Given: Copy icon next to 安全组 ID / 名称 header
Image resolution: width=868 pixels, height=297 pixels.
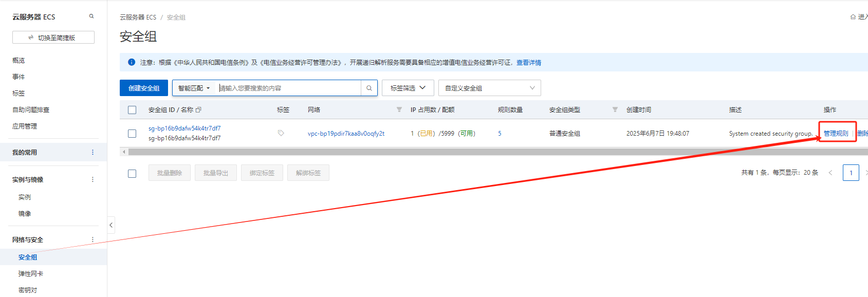Looking at the screenshot, I should tap(198, 110).
